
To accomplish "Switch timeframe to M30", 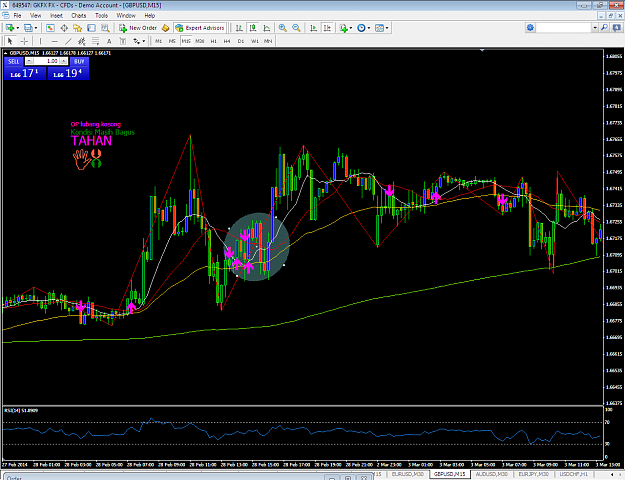I will (x=200, y=41).
